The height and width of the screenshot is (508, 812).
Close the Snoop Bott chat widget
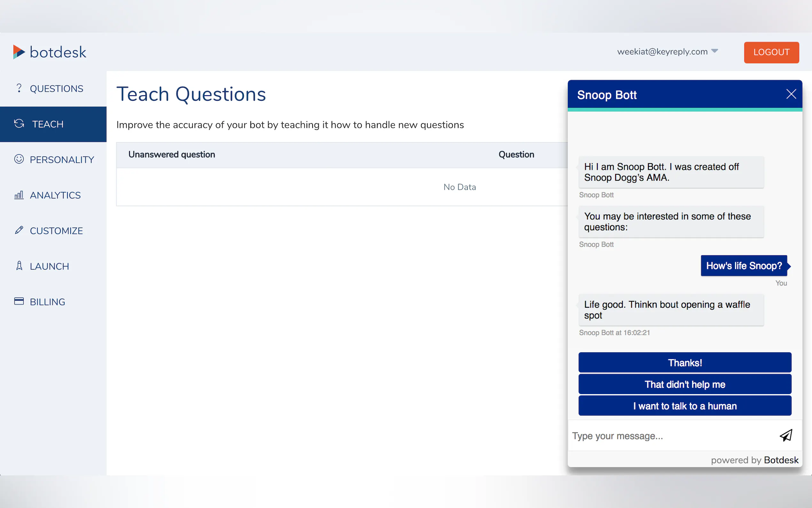[791, 94]
